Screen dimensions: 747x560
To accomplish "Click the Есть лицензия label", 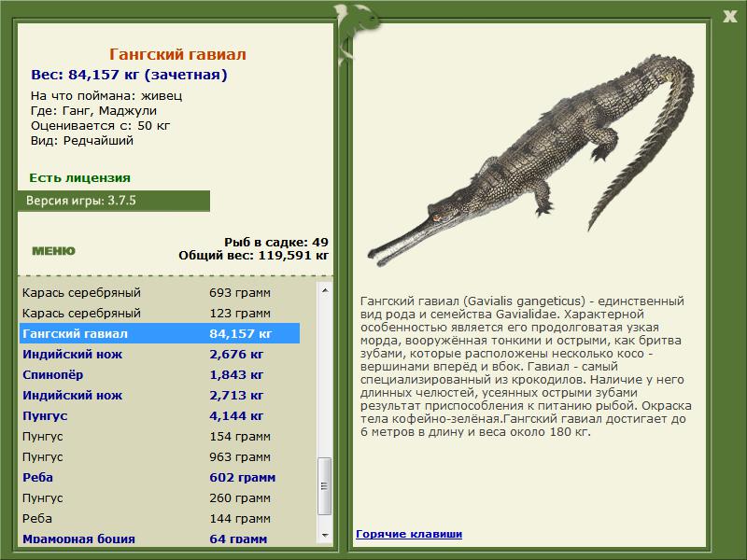I will pos(79,177).
